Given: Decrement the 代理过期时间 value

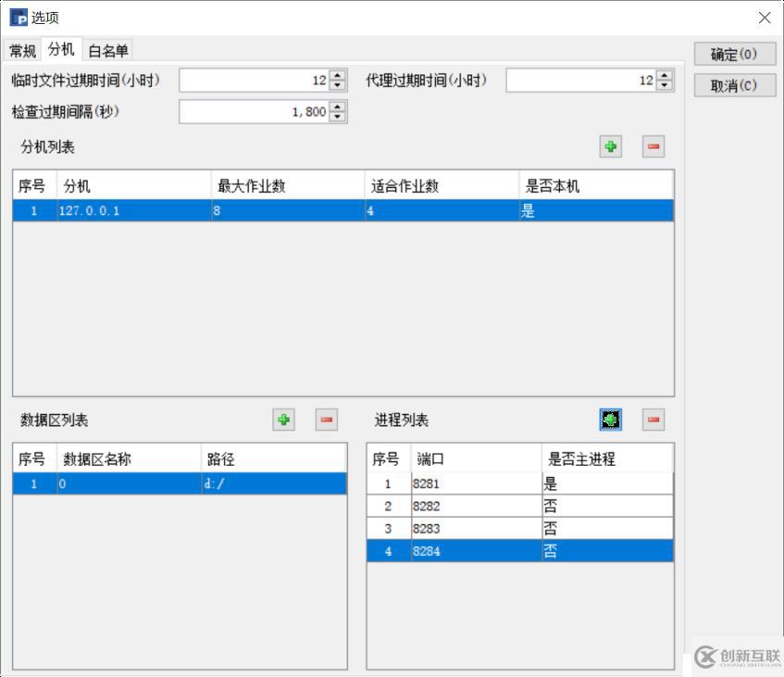Looking at the screenshot, I should click(666, 85).
